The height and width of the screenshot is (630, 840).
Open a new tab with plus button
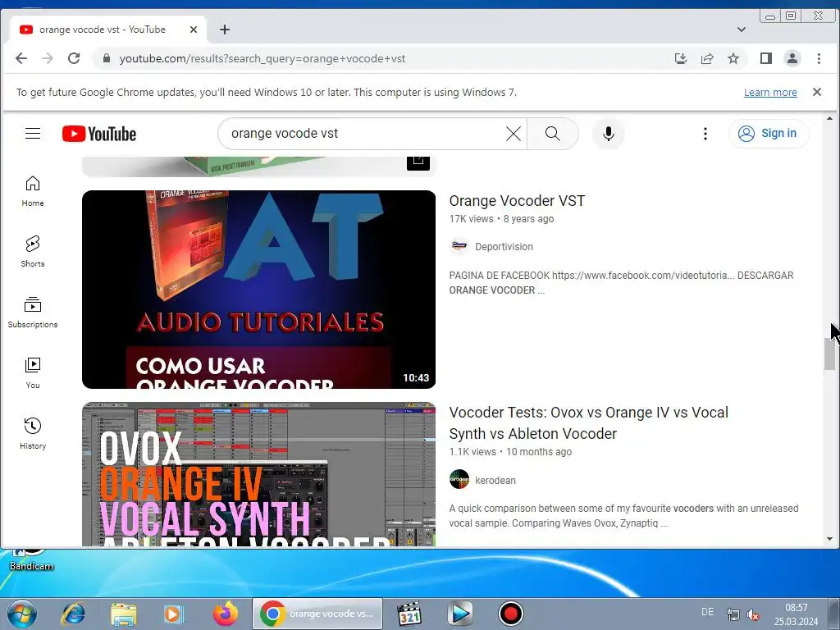[225, 30]
